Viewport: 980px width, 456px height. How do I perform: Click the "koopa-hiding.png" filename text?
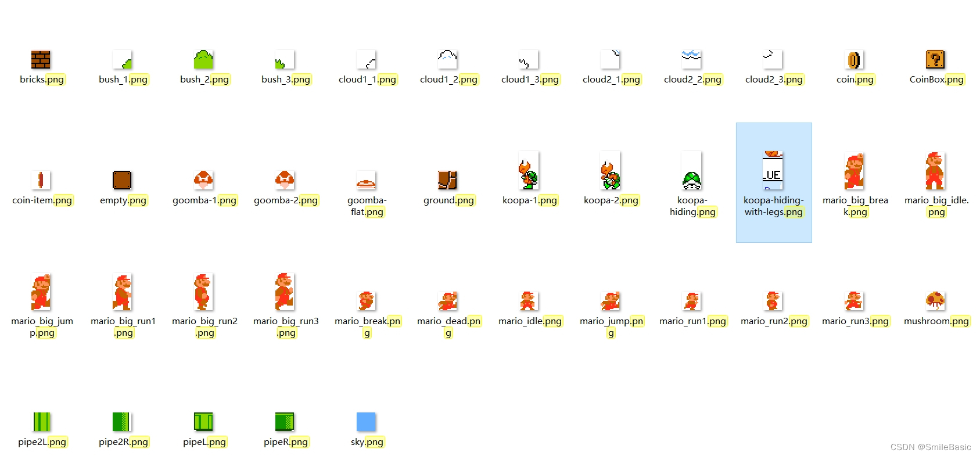[x=692, y=206]
